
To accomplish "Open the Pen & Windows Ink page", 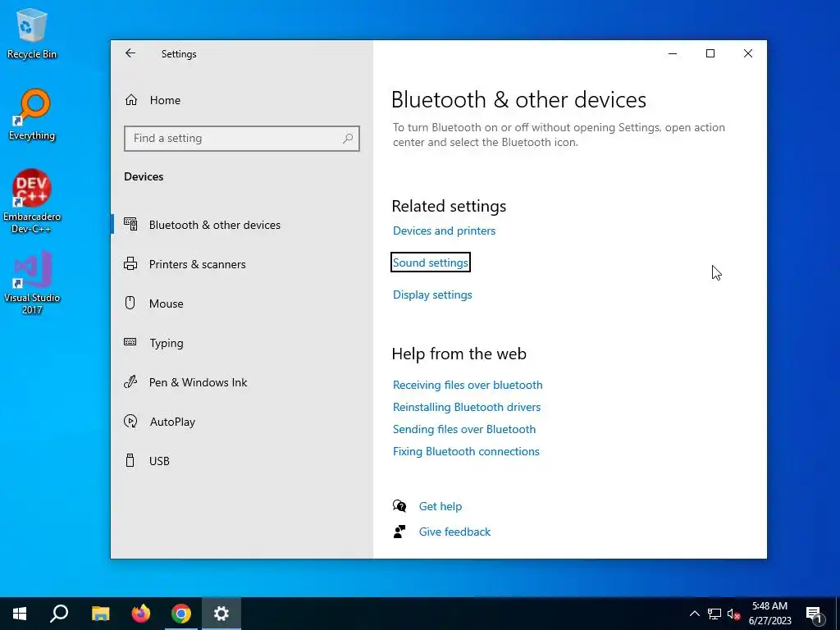I will tap(242, 382).
